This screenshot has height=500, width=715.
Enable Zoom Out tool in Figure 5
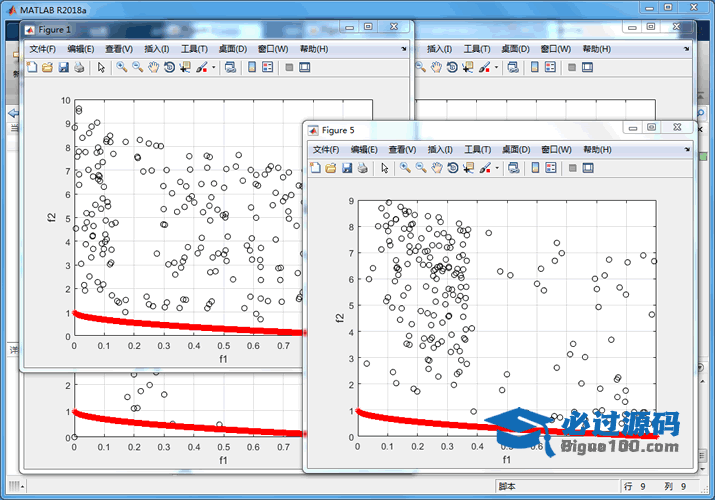(421, 168)
